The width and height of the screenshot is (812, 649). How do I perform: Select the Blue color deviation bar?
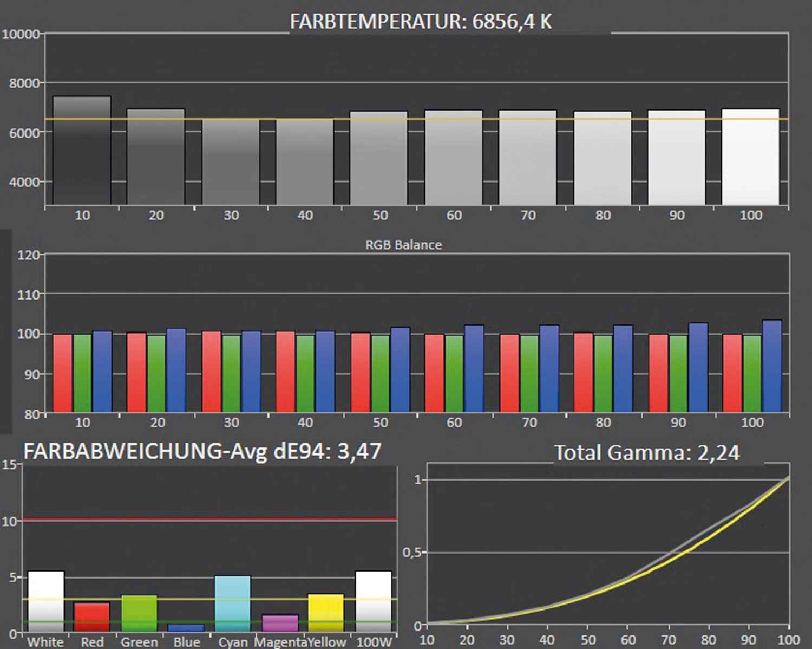[186, 628]
